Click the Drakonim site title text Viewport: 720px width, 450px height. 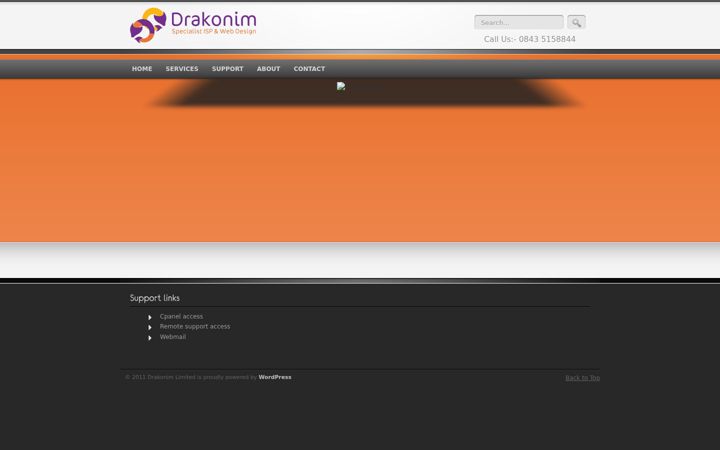(214, 19)
